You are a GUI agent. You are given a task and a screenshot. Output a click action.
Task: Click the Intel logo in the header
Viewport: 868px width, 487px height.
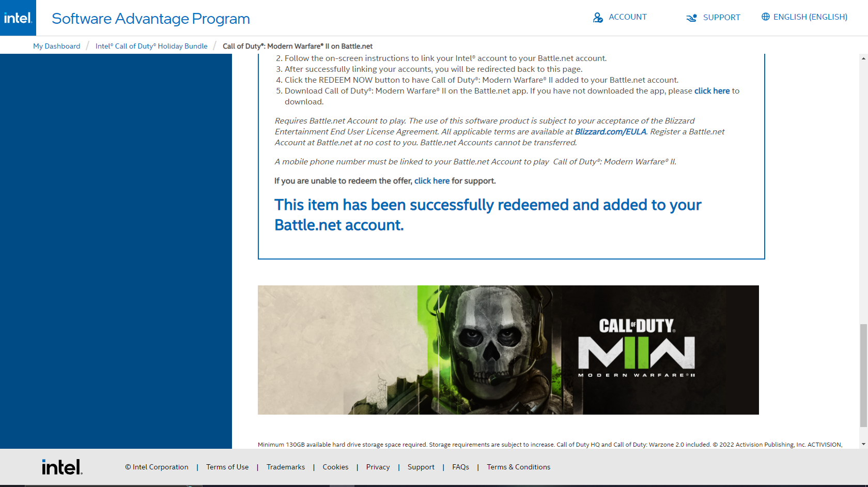point(18,18)
